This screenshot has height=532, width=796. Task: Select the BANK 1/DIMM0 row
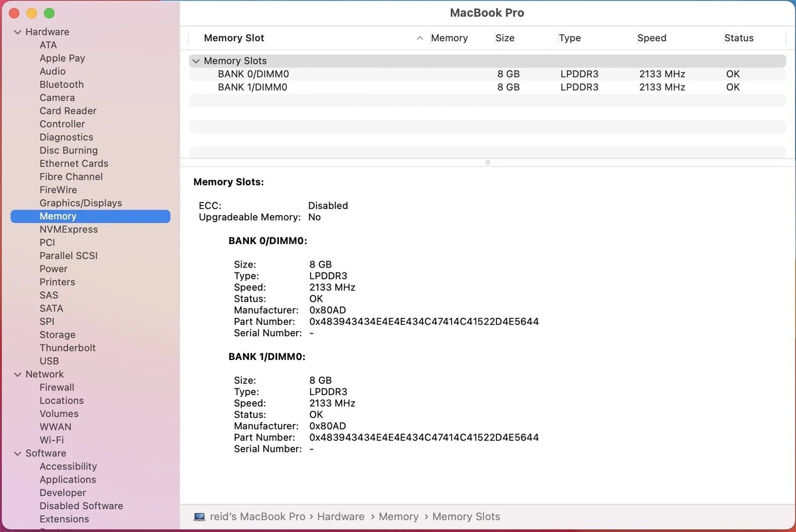[x=252, y=87]
